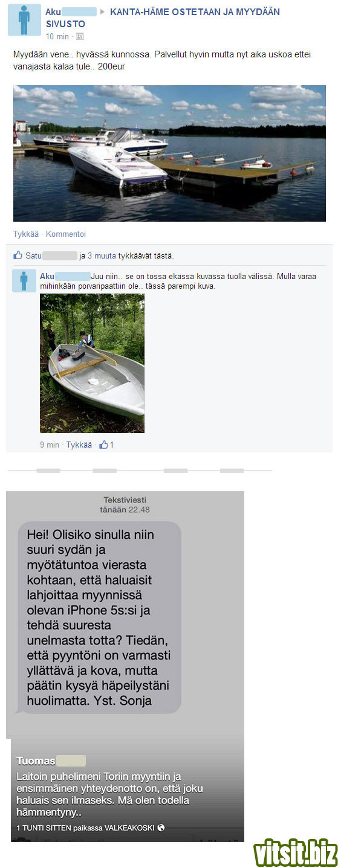Click the commenter's small avatar icon
The image size is (338, 868).
pos(24,281)
